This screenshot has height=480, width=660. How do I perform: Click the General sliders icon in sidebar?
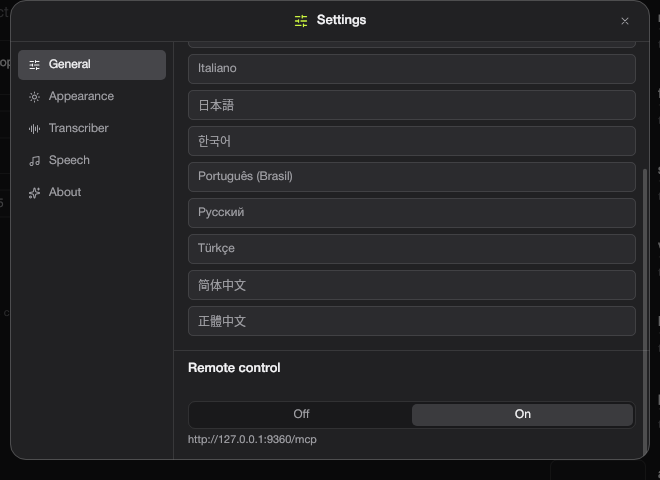coord(35,65)
